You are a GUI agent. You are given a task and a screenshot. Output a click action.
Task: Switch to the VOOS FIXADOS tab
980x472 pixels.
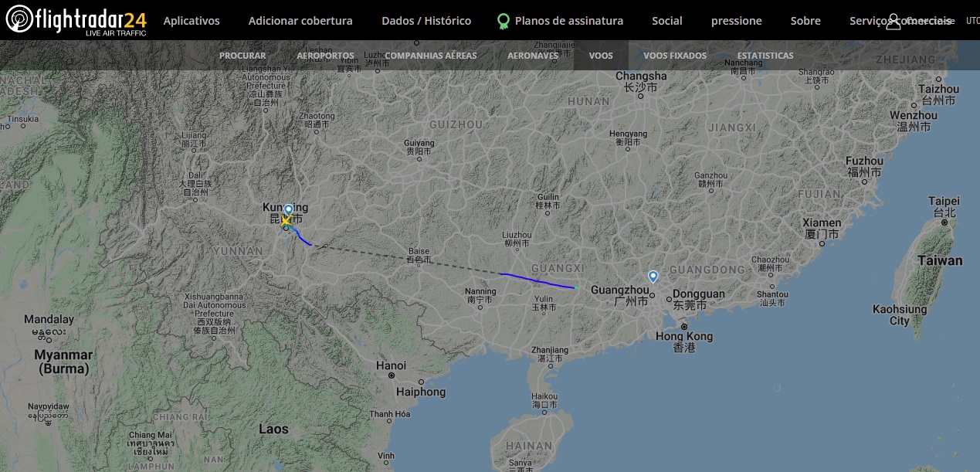click(x=675, y=56)
